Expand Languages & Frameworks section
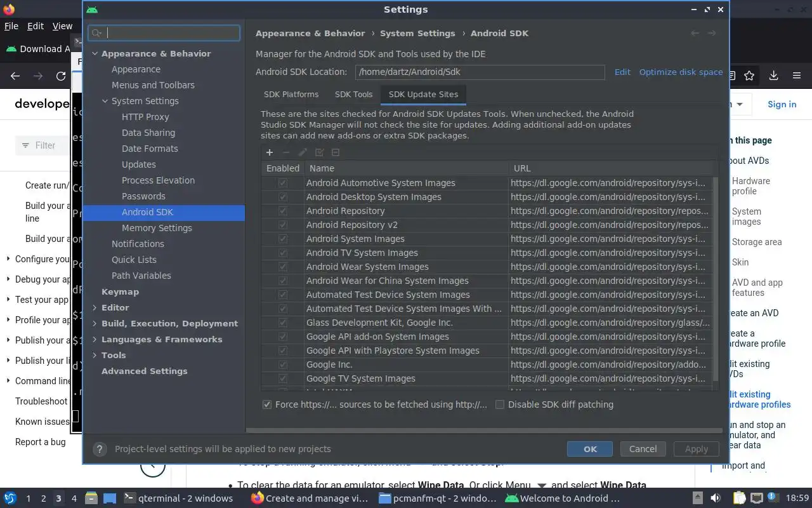 click(95, 339)
